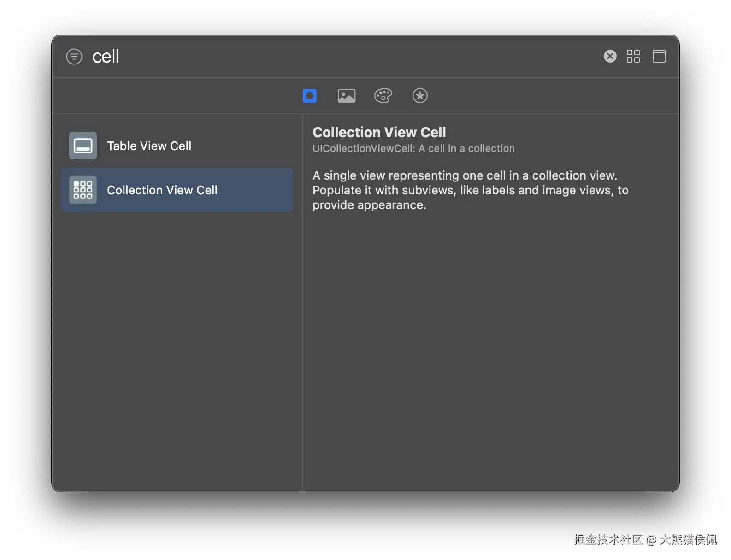Switch library to icon grid view
This screenshot has height=560, width=731.
coord(633,56)
